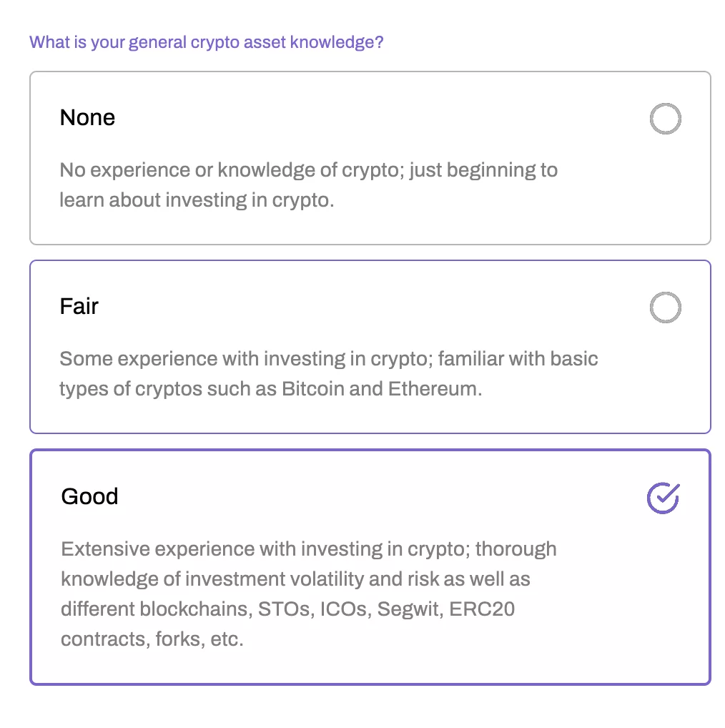Click the description text under None
The height and width of the screenshot is (728, 725).
[308, 185]
